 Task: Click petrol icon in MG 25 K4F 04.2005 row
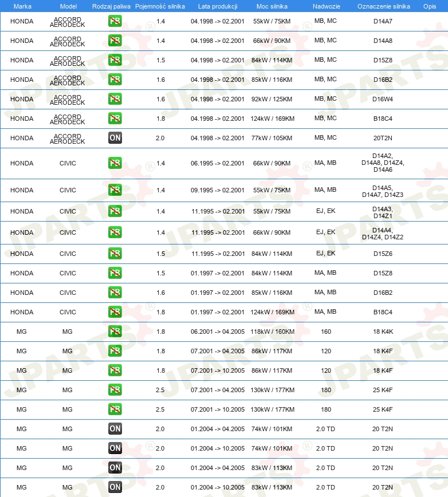(x=115, y=390)
